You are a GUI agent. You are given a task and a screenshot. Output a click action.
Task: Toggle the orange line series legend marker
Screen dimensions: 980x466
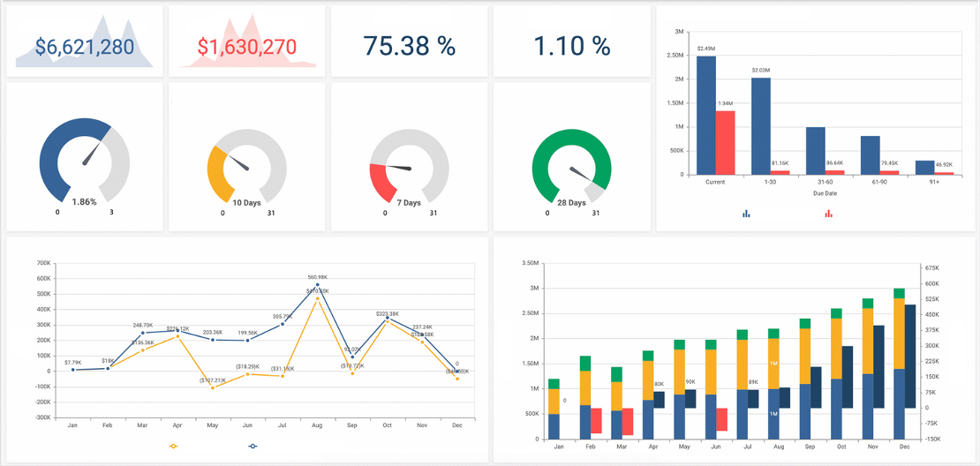click(173, 447)
